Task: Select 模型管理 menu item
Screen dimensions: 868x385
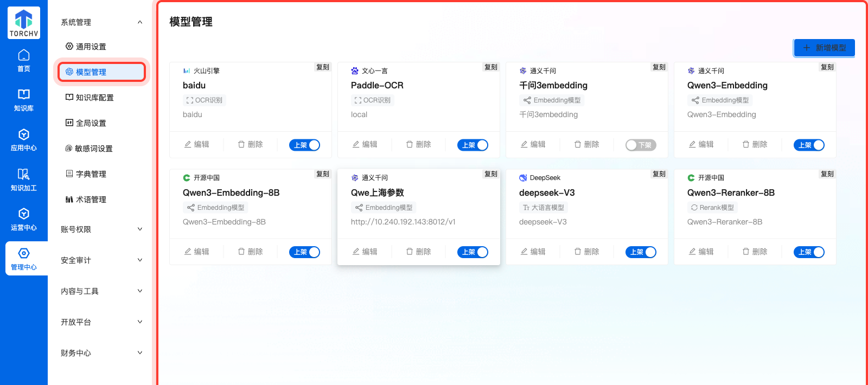Action: 101,72
